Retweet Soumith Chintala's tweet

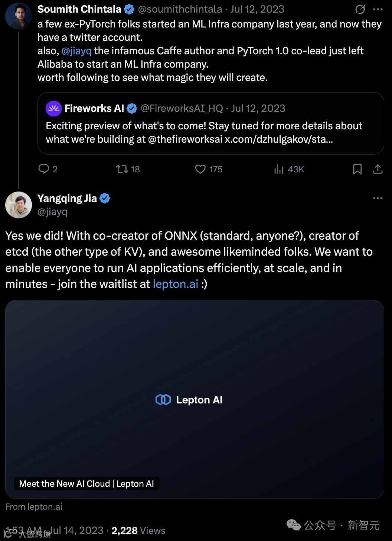[x=122, y=169]
